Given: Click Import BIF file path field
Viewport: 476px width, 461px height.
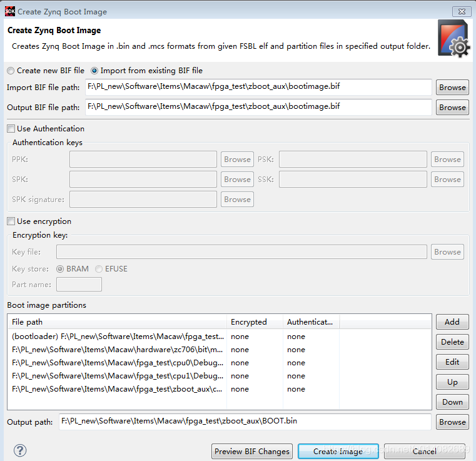Looking at the screenshot, I should (258, 87).
